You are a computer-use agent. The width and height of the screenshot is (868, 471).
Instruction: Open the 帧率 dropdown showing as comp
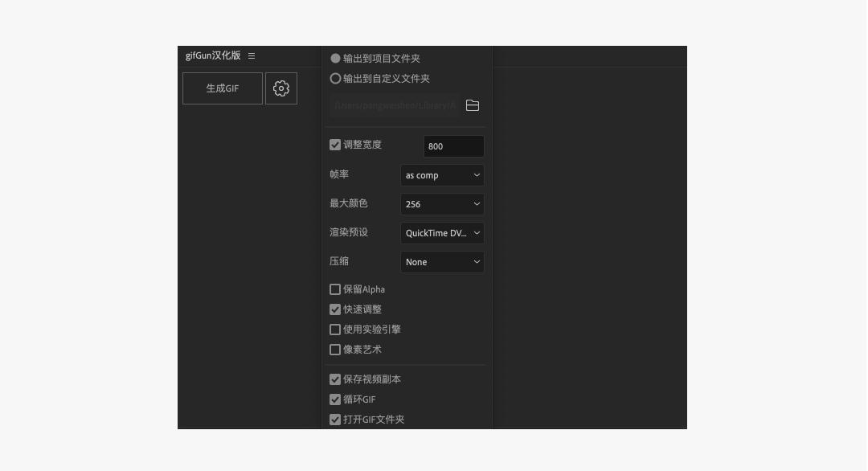pos(442,174)
